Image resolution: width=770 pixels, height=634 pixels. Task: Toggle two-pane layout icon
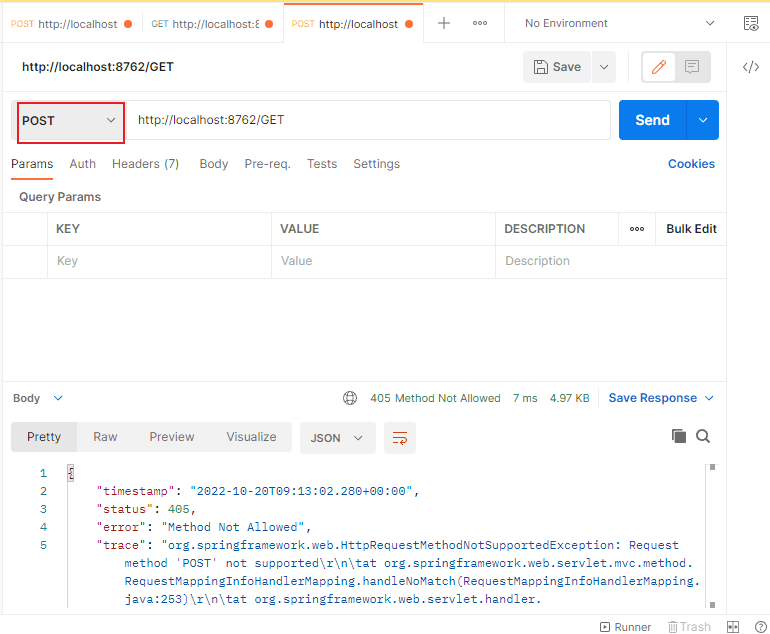(733, 627)
